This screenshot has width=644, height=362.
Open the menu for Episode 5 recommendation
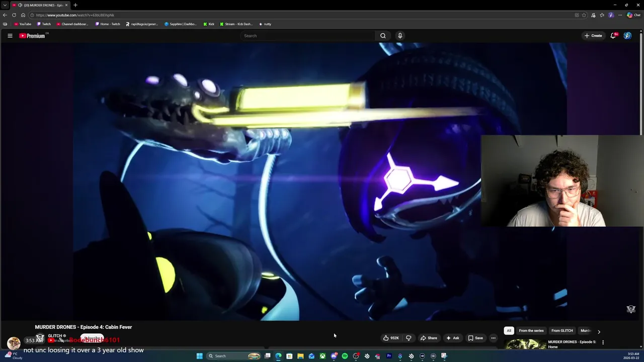(x=603, y=342)
